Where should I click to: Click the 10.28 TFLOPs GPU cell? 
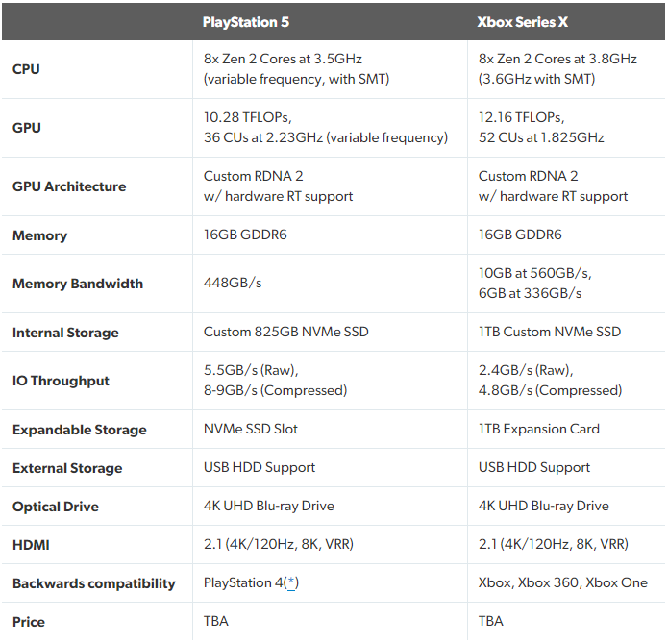[326, 128]
